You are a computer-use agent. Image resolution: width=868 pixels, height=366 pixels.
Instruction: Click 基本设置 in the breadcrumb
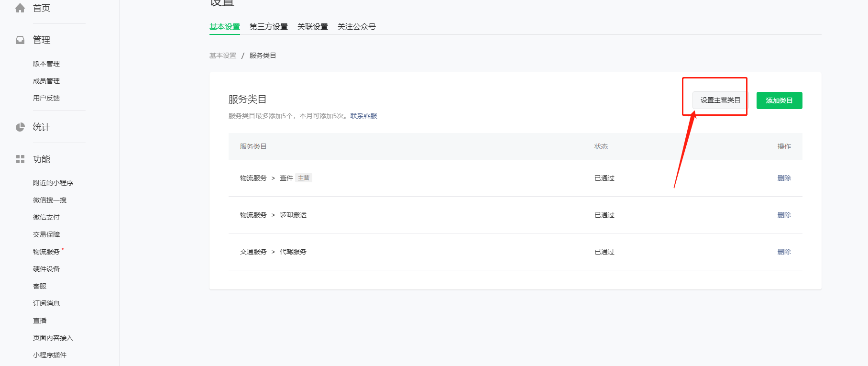pyautogui.click(x=223, y=55)
